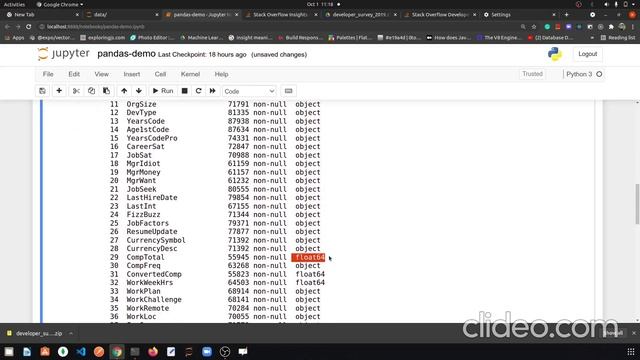This screenshot has height=360, width=640.
Task: Click the Jupyter logo
Action: click(63, 54)
